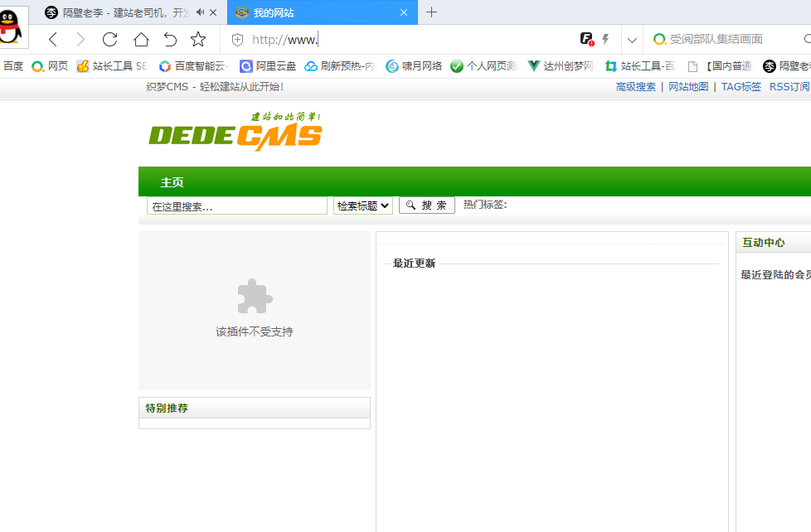Click the site security shield icon
This screenshot has height=532, width=811.
pos(237,40)
